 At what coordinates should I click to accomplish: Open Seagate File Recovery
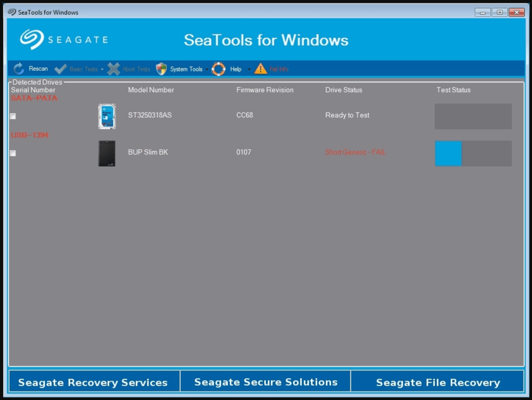(x=437, y=382)
